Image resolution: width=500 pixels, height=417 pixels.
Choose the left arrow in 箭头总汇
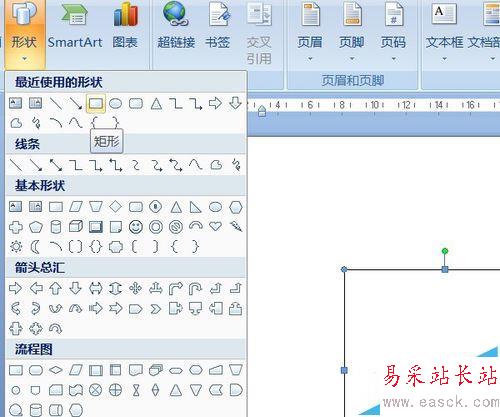click(x=36, y=288)
